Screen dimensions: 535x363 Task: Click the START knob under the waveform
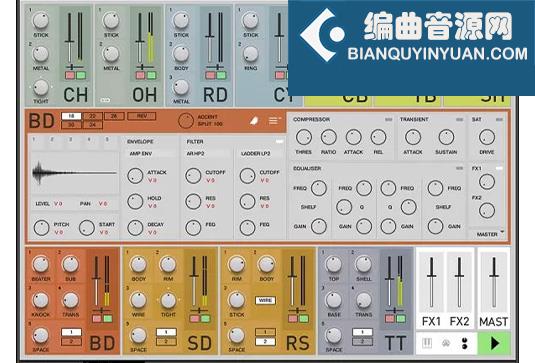point(87,228)
